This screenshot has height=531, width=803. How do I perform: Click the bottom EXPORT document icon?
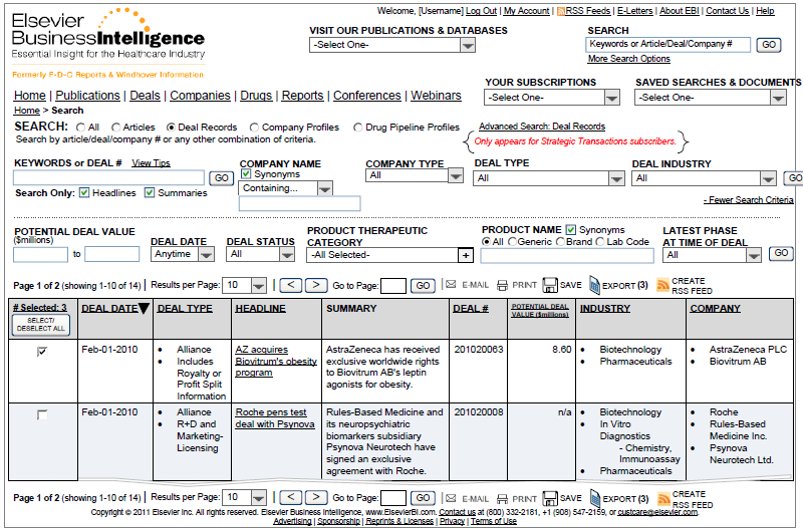[595, 498]
